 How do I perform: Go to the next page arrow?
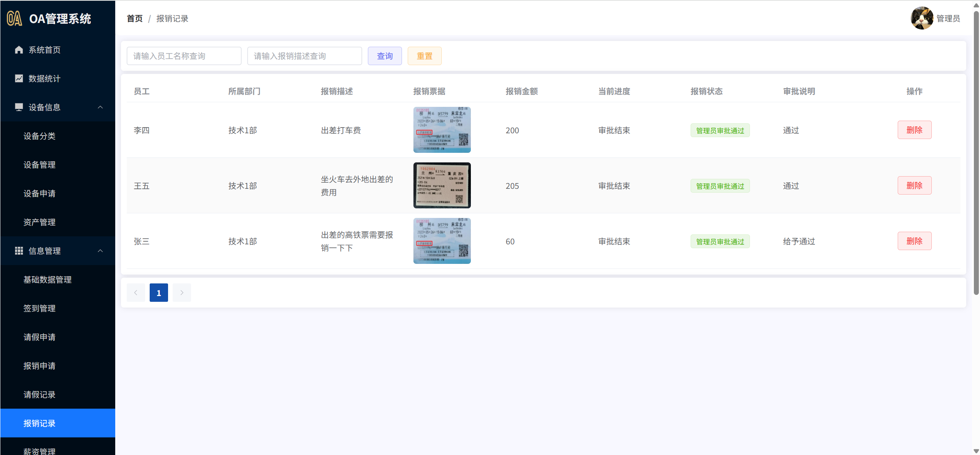[182, 293]
